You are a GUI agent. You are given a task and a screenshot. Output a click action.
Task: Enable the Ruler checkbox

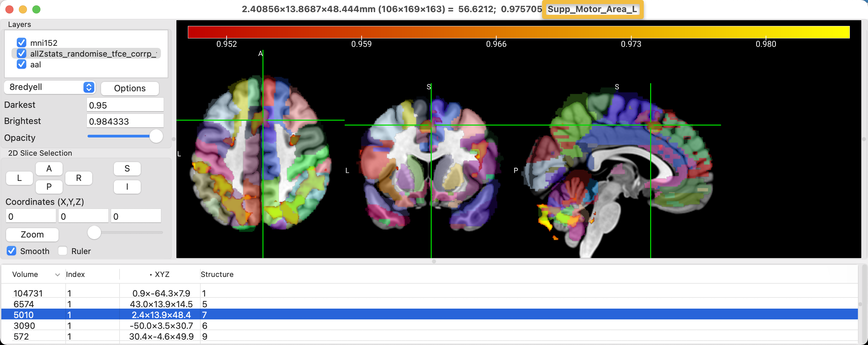62,251
